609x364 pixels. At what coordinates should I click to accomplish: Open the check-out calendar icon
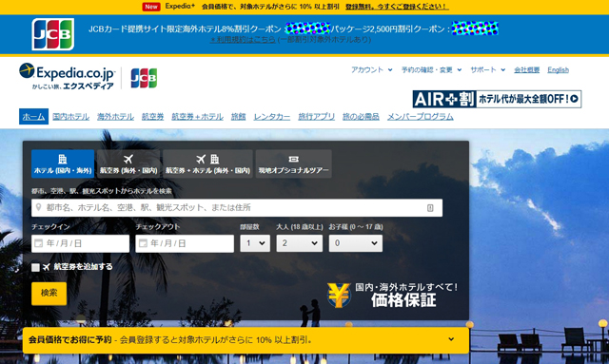point(143,243)
